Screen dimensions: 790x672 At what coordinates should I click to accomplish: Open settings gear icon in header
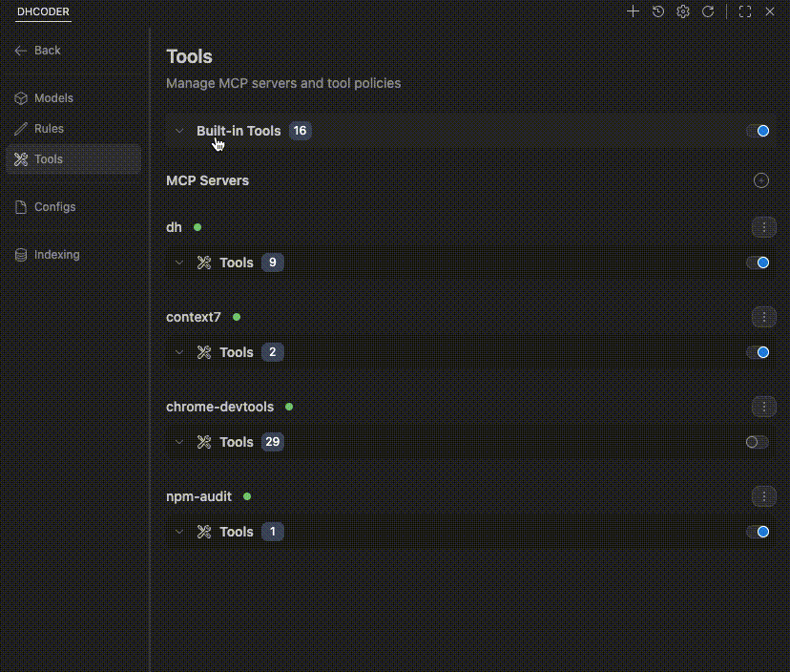(x=683, y=11)
